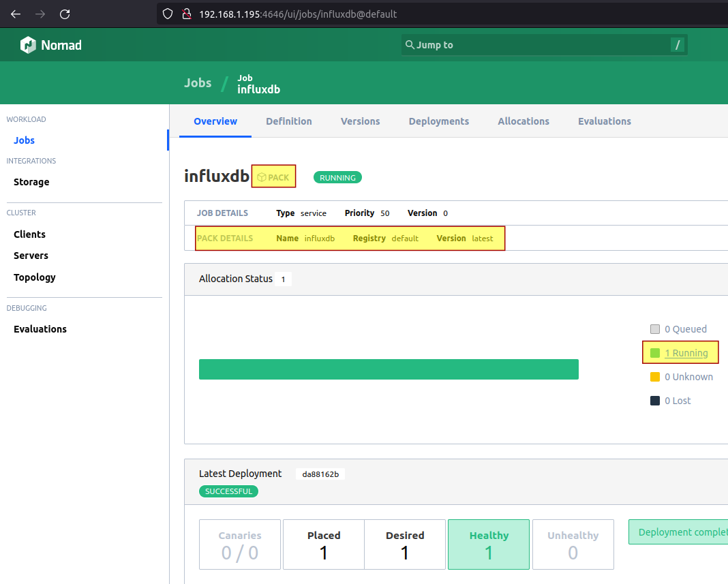Click the Canaries 0 / 0 metric box
728x584 pixels.
point(240,544)
